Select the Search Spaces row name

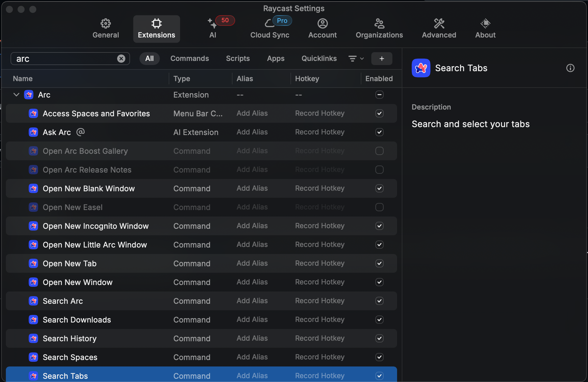click(x=70, y=357)
